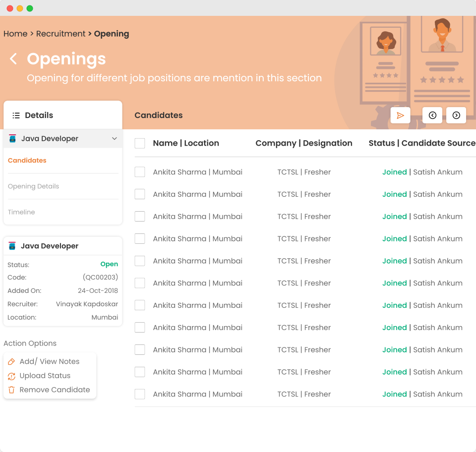Click the Upload Status refresh icon
Screen dimensions: 476x452
coord(11,376)
